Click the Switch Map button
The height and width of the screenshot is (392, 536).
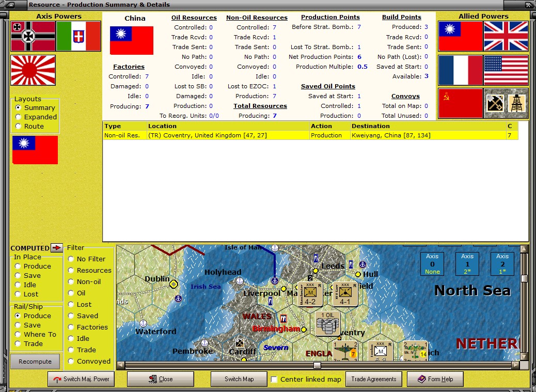tap(239, 379)
